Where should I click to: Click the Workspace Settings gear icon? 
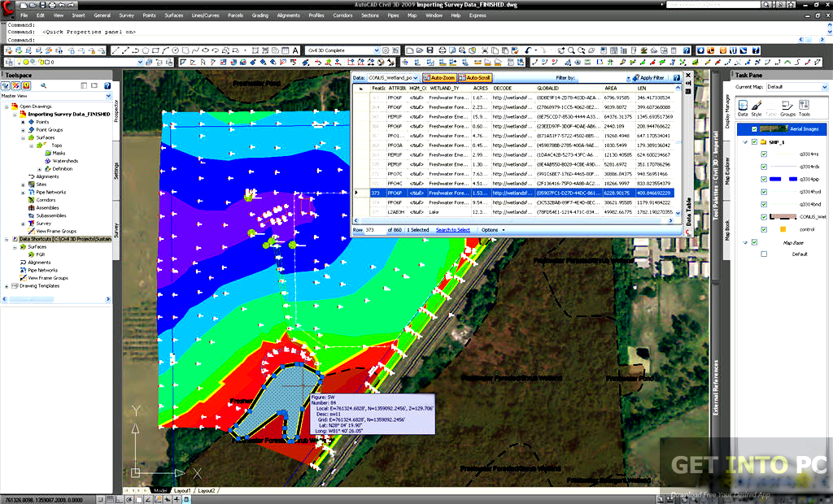click(386, 50)
